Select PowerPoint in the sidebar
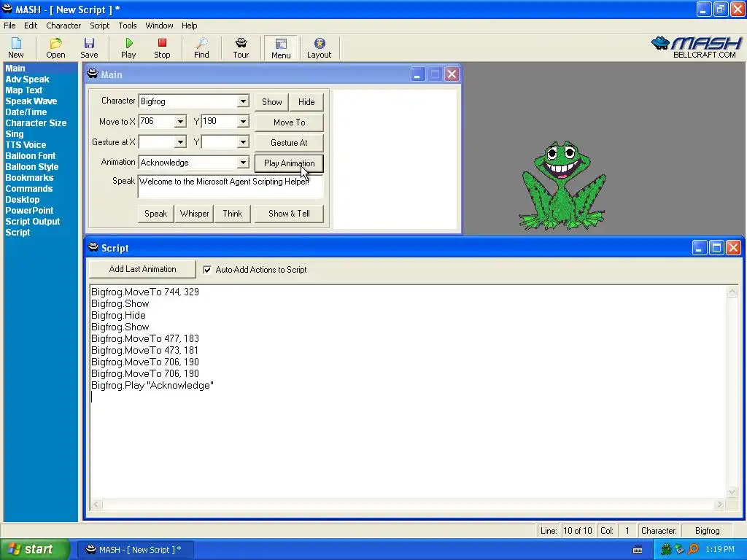Screen dimensions: 747x560 click(x=29, y=211)
